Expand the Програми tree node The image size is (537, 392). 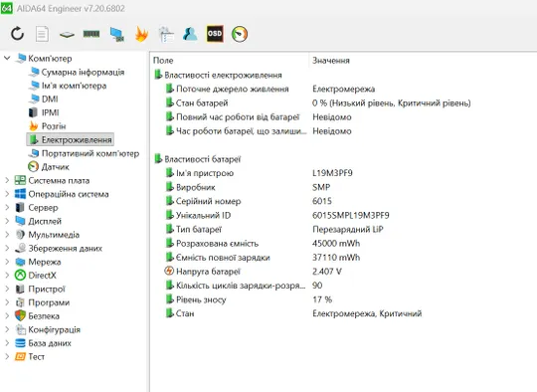(7, 302)
